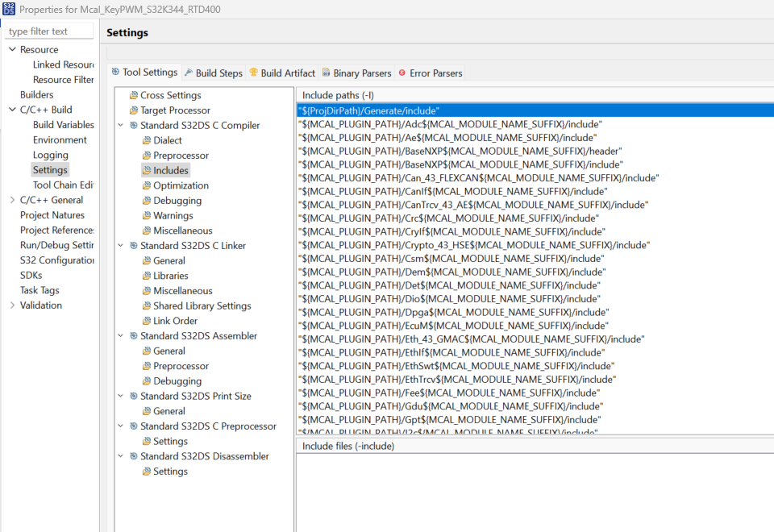774x532 pixels.
Task: Select the Adc module include path
Action: [535, 124]
